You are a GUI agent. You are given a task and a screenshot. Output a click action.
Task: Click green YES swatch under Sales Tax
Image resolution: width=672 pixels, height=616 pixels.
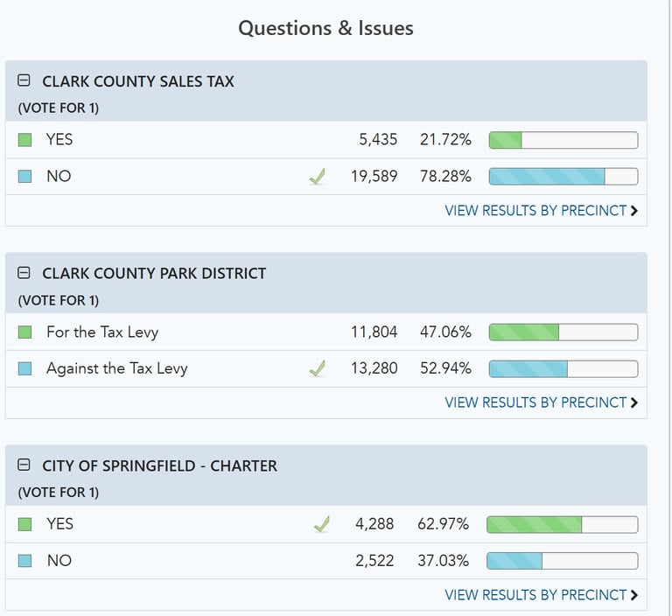tap(25, 140)
